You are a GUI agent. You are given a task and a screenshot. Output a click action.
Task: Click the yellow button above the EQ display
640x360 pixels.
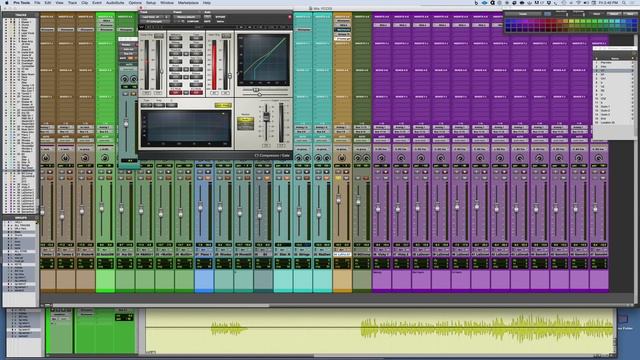click(x=223, y=105)
